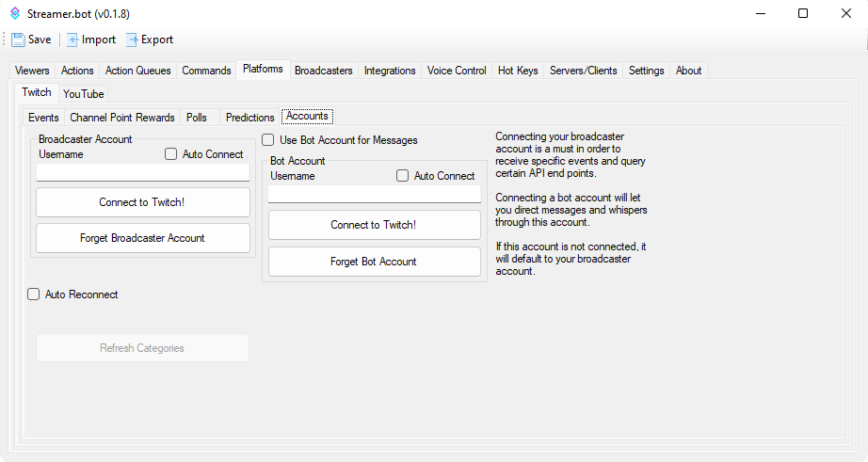
Task: Click the Save floppy disk icon
Action: (x=18, y=40)
